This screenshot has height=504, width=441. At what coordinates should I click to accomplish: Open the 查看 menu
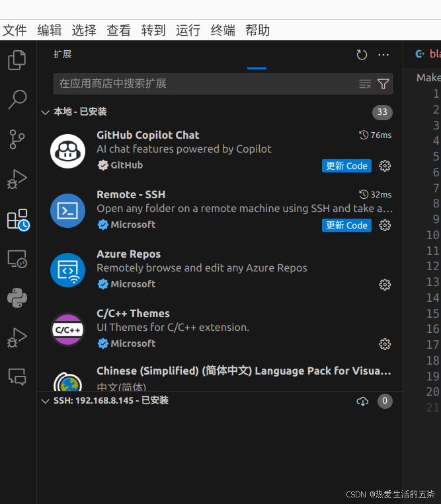click(x=119, y=30)
